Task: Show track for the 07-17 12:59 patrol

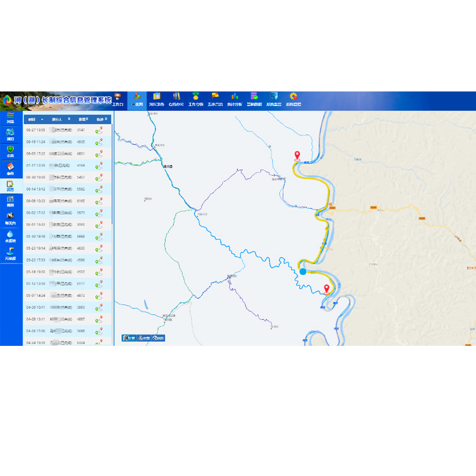Action: coord(99,166)
